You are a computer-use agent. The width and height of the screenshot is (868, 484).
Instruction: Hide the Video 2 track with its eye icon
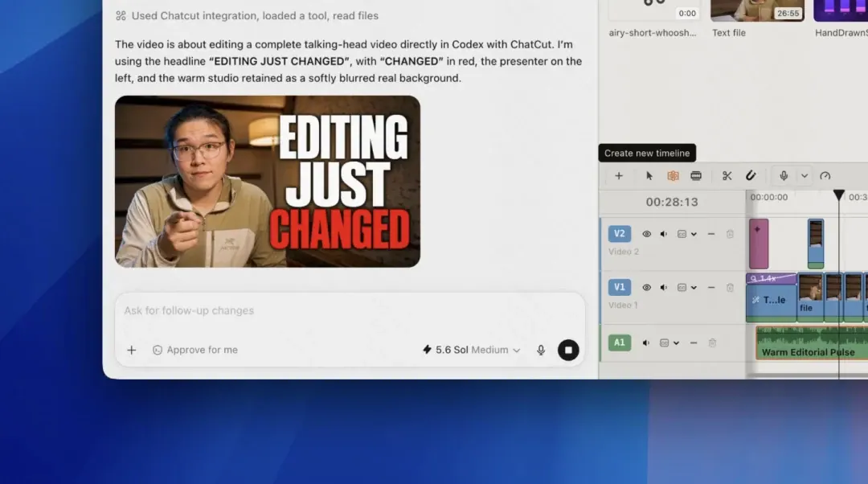pyautogui.click(x=646, y=234)
